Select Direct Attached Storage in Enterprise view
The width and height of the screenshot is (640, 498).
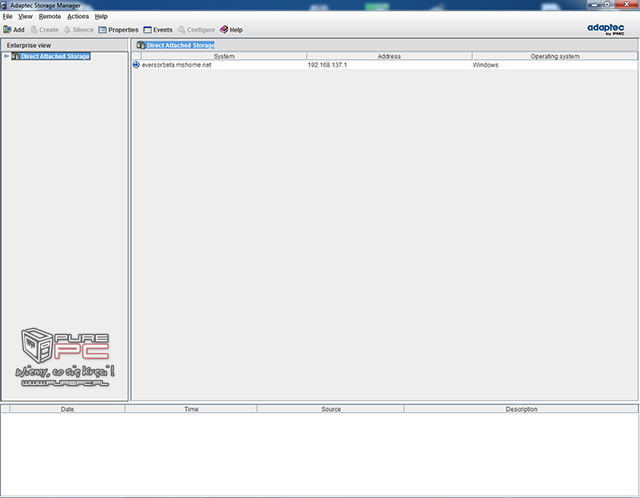pos(55,56)
